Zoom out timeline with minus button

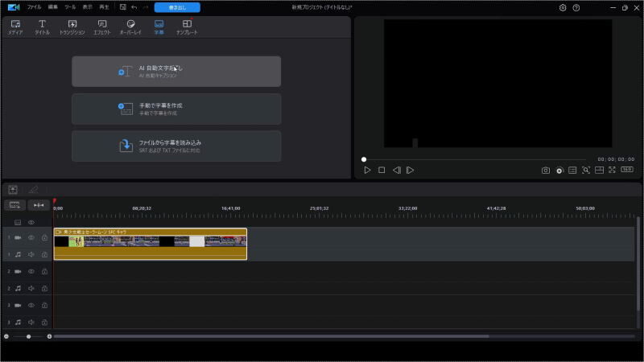pyautogui.click(x=6, y=336)
